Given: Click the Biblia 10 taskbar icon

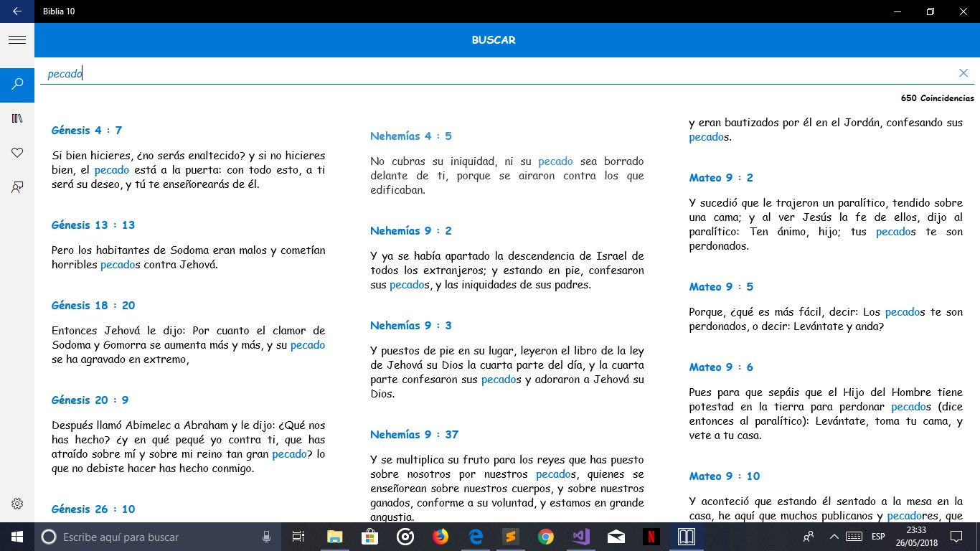Looking at the screenshot, I should tap(687, 537).
